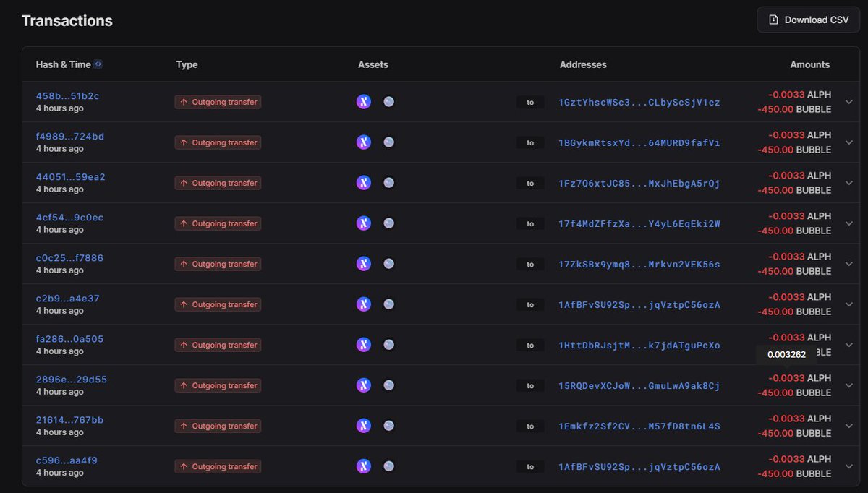Click the Addresses column header
This screenshot has width=868, height=493.
tap(583, 64)
